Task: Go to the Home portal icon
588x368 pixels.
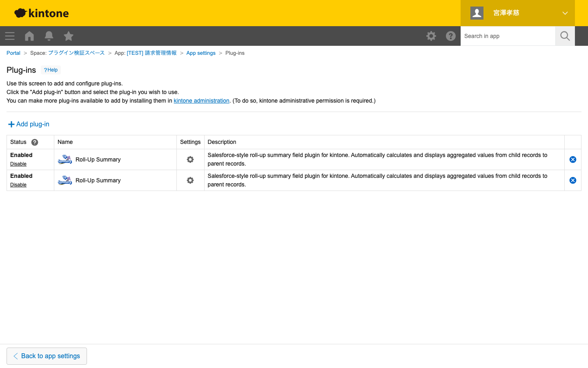Action: click(x=29, y=36)
